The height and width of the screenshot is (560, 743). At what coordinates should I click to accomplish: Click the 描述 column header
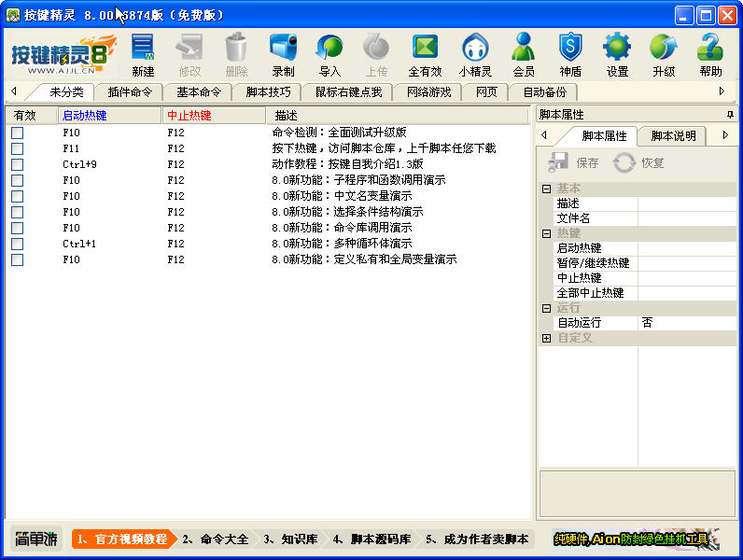pos(398,115)
